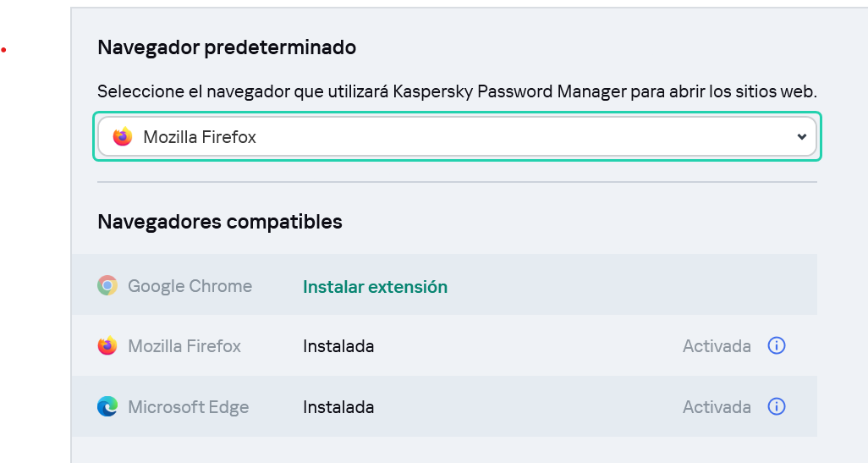
Task: Click the Google Chrome icon in compatible browsers
Action: point(107,286)
